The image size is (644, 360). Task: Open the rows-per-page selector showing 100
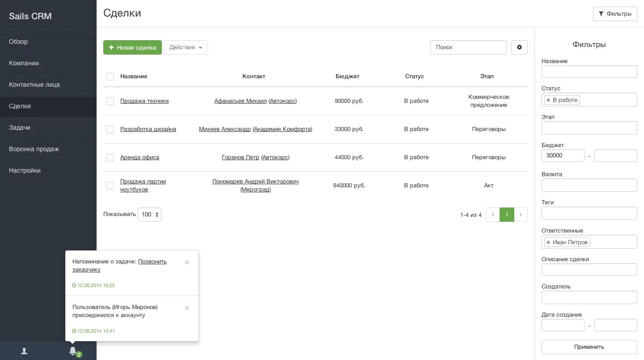[149, 215]
